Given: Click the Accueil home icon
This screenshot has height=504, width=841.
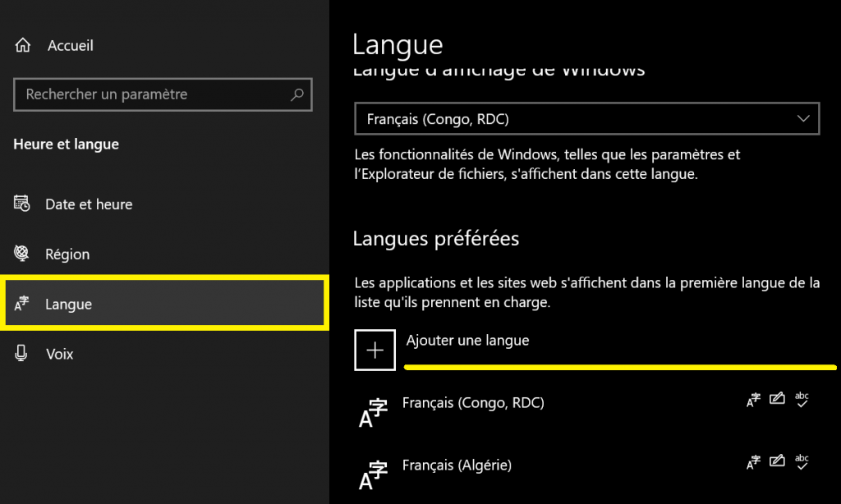Looking at the screenshot, I should [x=22, y=45].
